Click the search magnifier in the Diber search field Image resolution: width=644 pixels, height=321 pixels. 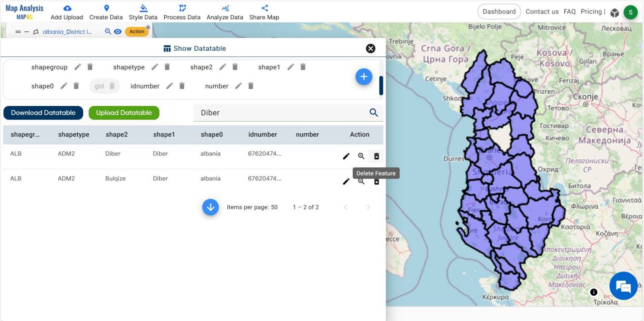374,113
